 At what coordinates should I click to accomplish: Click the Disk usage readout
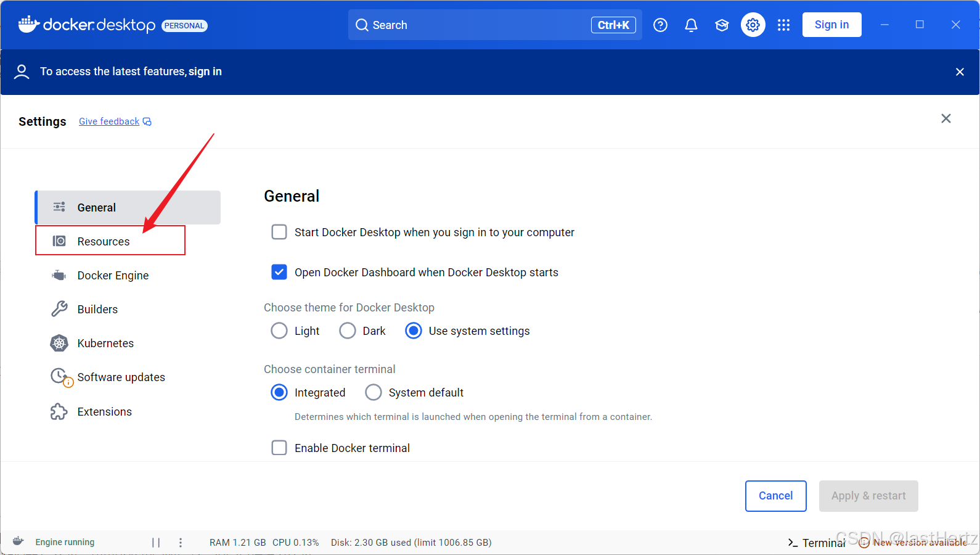411,543
